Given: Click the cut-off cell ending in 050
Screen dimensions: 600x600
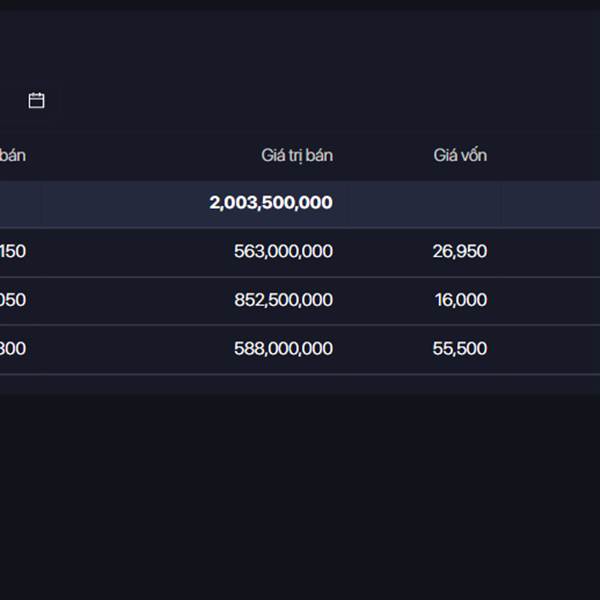Looking at the screenshot, I should 13,300.
